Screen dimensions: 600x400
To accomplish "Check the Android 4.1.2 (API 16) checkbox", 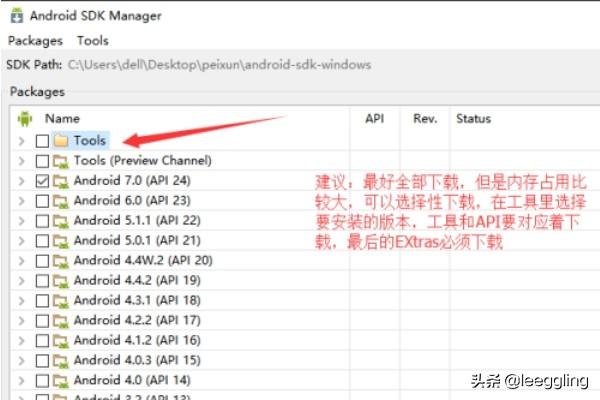I will (x=42, y=340).
